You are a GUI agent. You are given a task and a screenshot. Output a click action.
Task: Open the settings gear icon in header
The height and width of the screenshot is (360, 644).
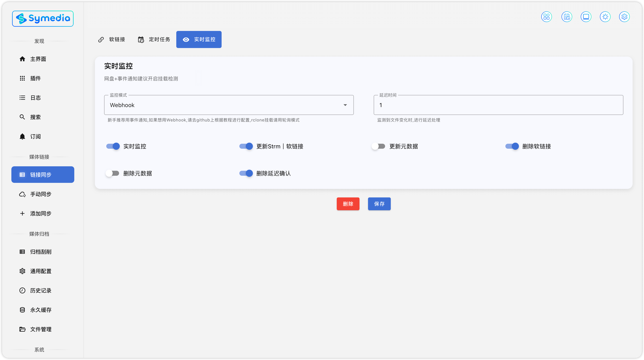pos(624,17)
